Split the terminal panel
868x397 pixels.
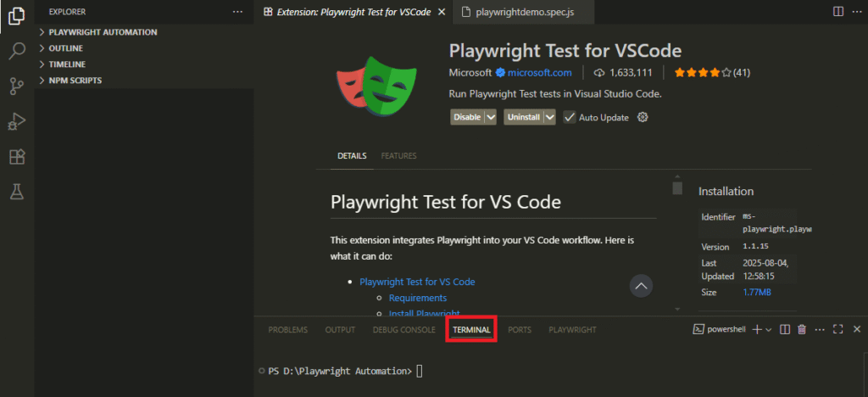click(784, 329)
